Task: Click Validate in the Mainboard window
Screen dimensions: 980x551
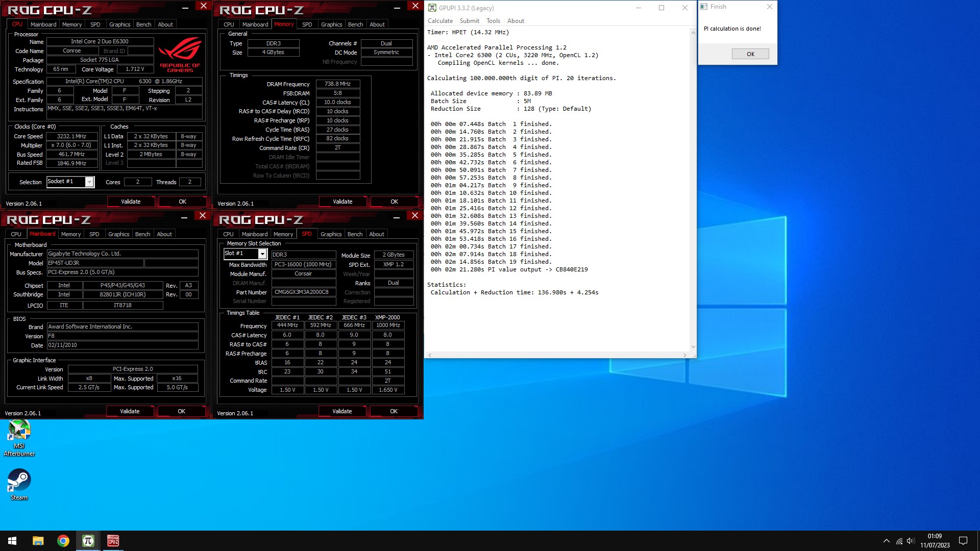Action: coord(130,411)
